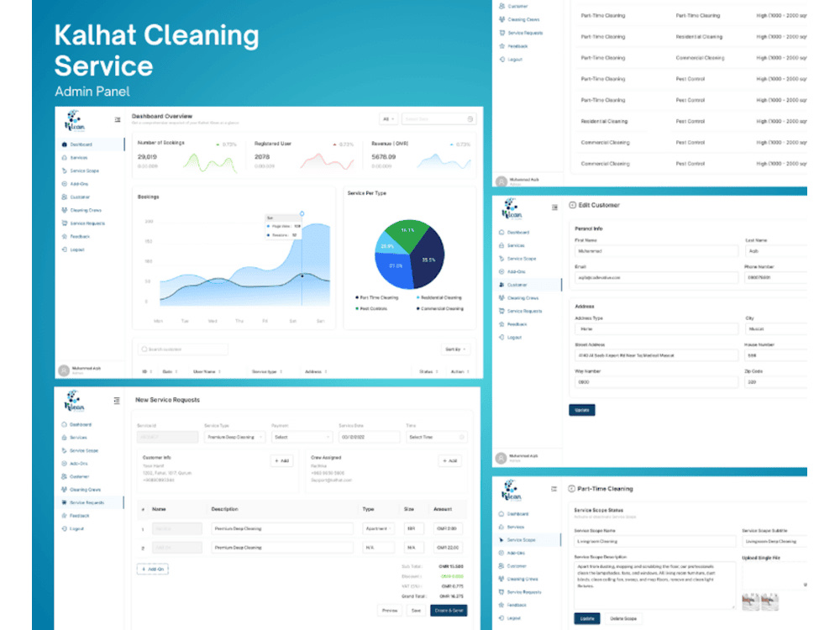Go back using arrow beside Edit Customer title
The image size is (840, 630).
pos(572,205)
